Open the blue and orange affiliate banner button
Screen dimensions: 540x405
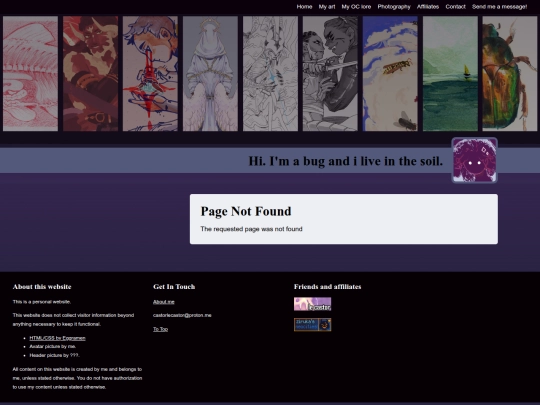[312, 325]
